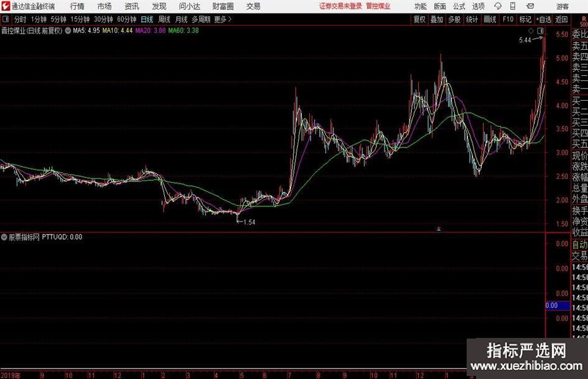Click the 自动 button in side panel
Screen dimensions: 588x379
click(580, 245)
